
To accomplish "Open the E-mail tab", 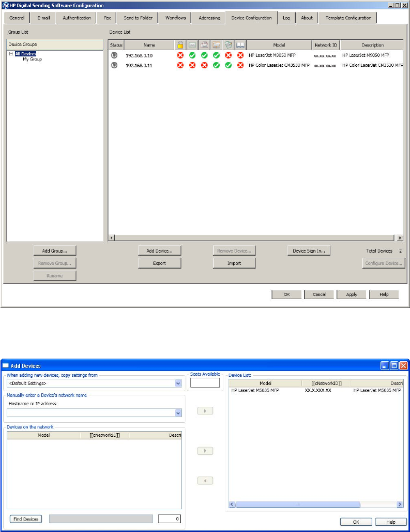I will coord(43,18).
